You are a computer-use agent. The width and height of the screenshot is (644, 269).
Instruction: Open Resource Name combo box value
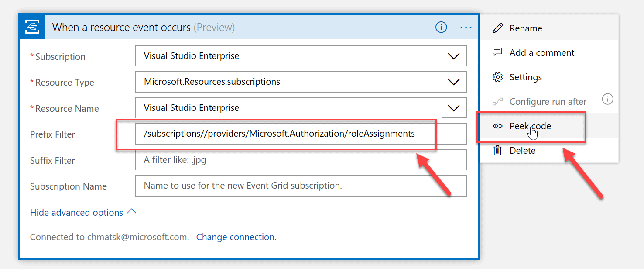(x=301, y=108)
